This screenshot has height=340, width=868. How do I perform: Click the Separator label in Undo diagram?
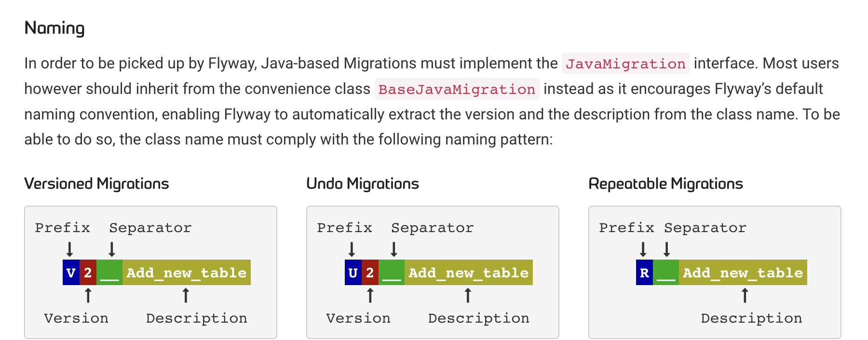(433, 227)
